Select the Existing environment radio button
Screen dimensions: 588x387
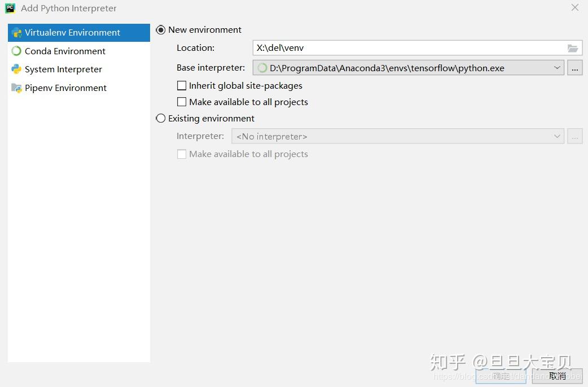pyautogui.click(x=160, y=118)
